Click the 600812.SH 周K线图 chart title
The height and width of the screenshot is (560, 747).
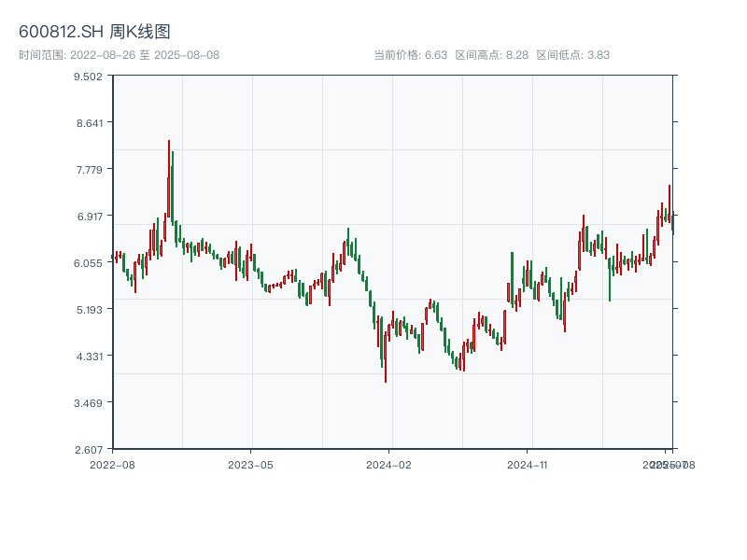point(94,32)
